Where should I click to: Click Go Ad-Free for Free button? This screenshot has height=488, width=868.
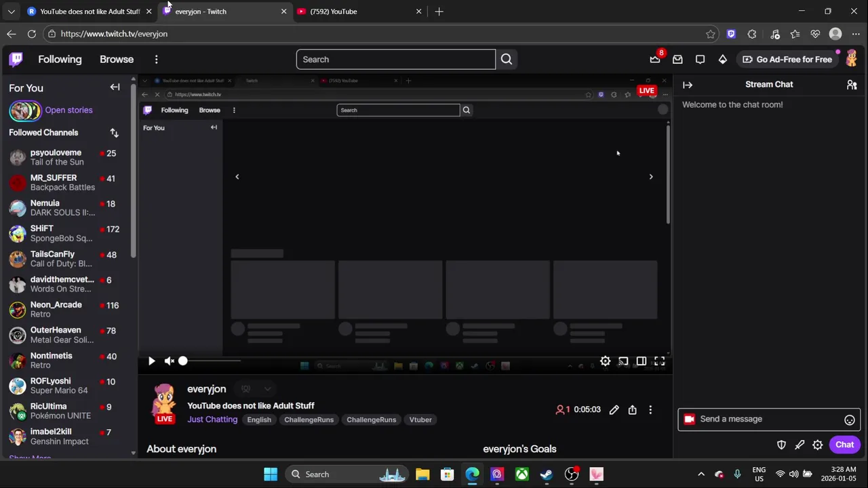click(x=787, y=59)
